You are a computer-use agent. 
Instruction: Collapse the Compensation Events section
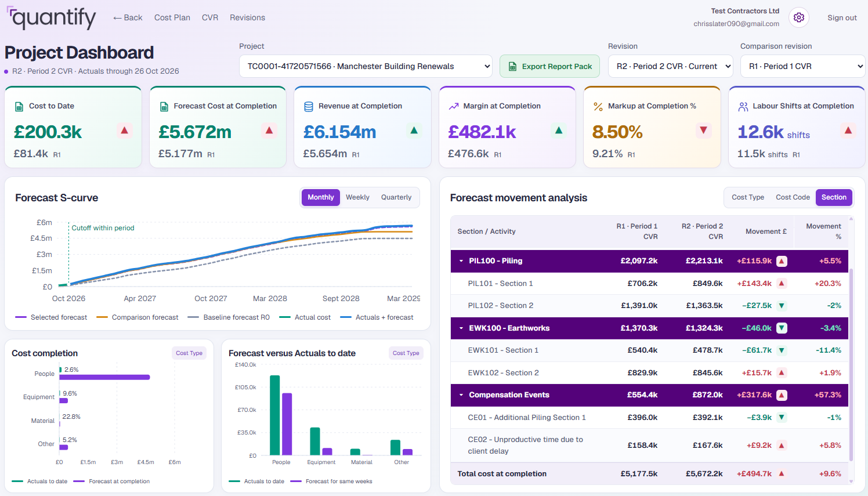(x=461, y=395)
